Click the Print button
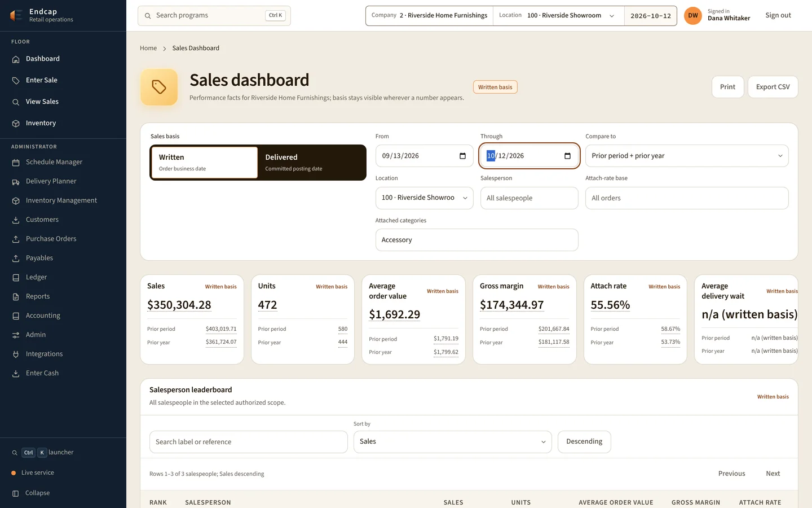812x508 pixels. pyautogui.click(x=727, y=87)
